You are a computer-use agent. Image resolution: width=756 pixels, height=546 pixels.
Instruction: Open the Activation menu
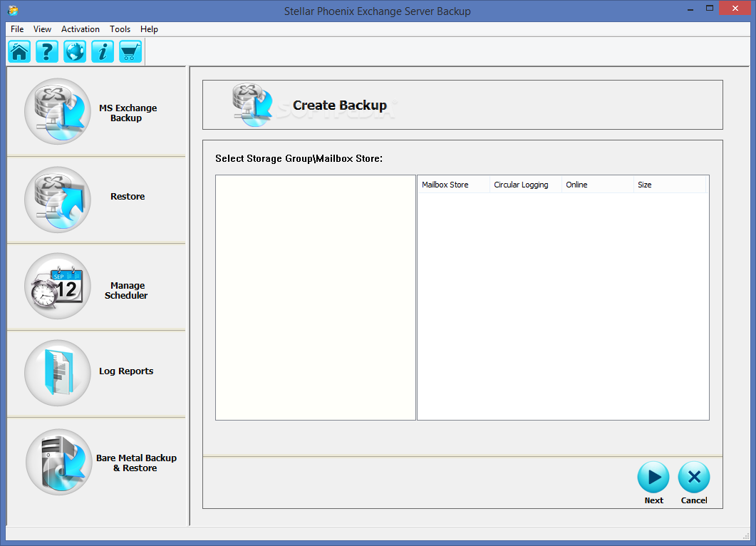pos(80,29)
